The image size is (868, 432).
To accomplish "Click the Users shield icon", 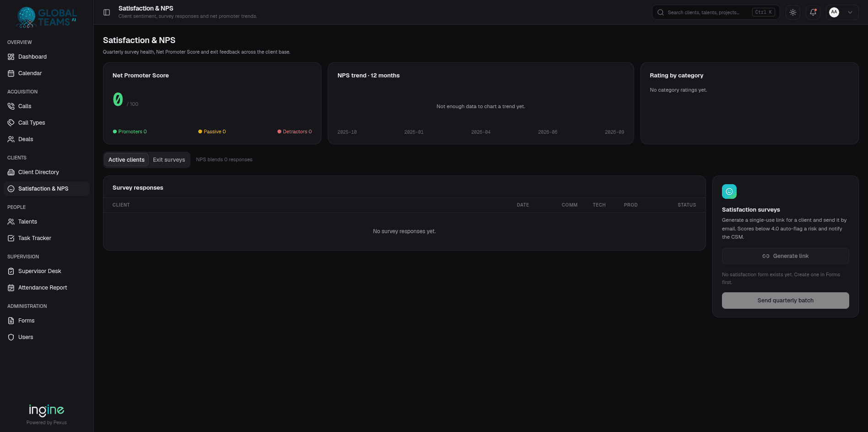I will [x=11, y=337].
